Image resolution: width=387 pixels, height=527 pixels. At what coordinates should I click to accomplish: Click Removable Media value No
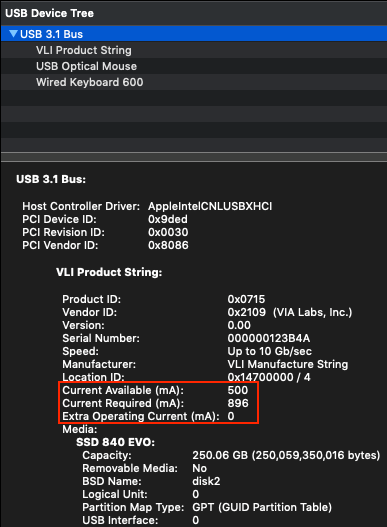pos(199,469)
